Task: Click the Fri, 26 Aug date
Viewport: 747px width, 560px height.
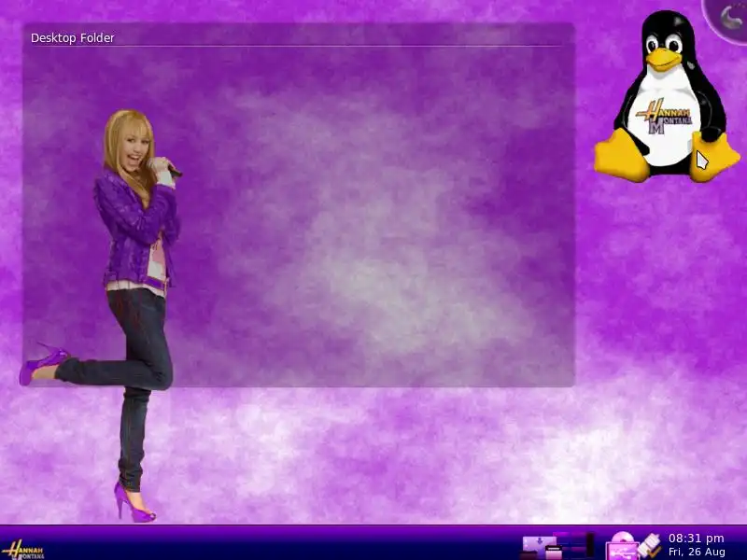Action: [x=697, y=552]
